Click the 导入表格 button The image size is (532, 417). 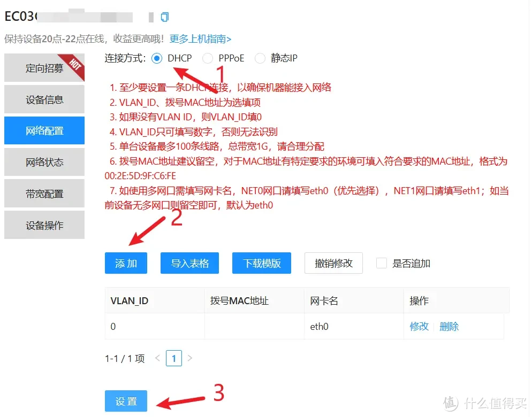click(189, 262)
